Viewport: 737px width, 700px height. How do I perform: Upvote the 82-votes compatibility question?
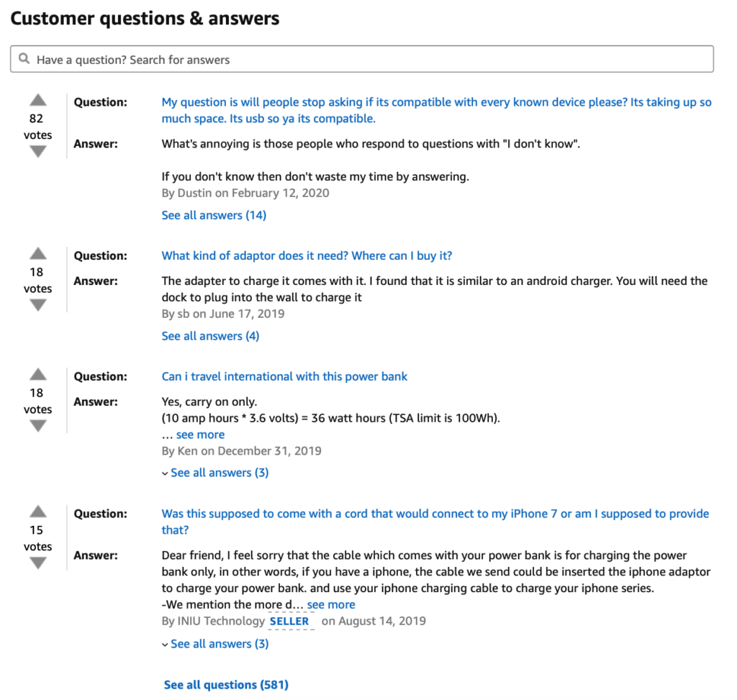tap(38, 100)
